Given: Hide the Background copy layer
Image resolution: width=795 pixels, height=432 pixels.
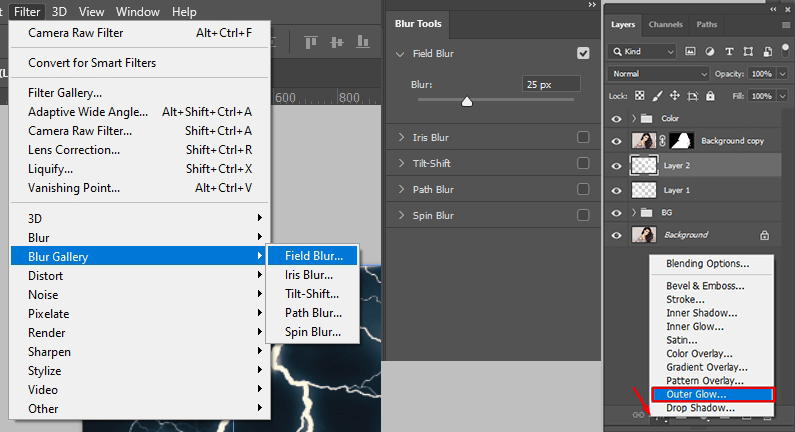Looking at the screenshot, I should tap(616, 142).
